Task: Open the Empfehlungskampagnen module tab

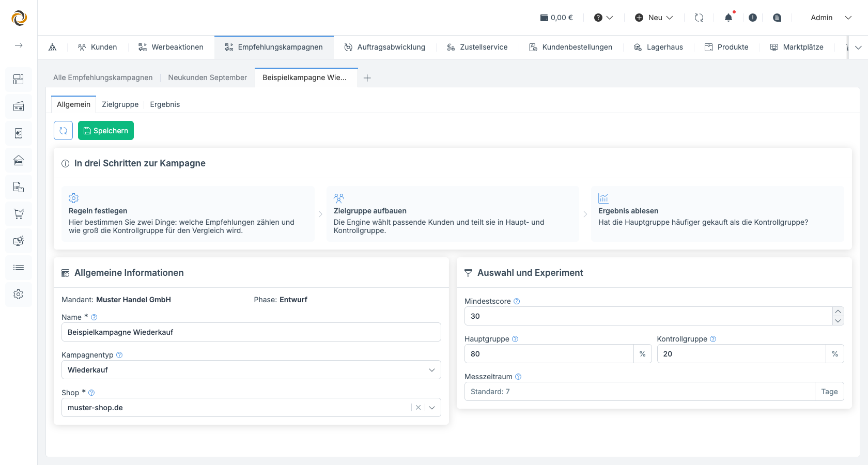Action: [x=274, y=47]
